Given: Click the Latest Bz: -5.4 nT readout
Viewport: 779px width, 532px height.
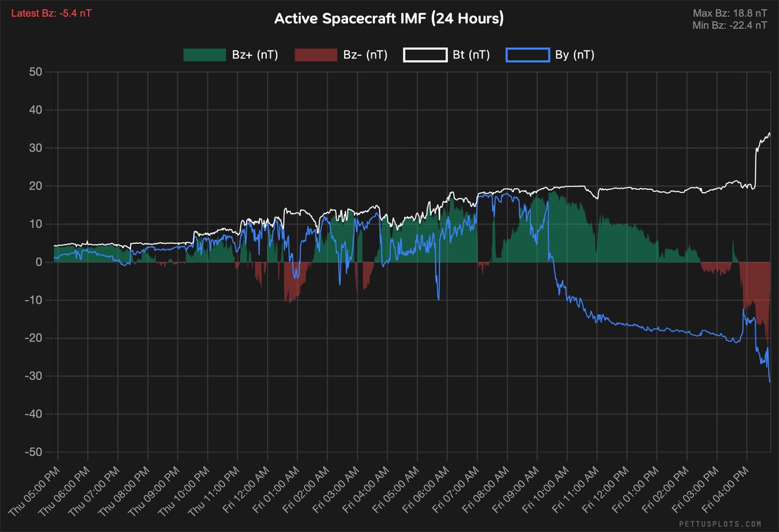Looking at the screenshot, I should click(x=51, y=12).
